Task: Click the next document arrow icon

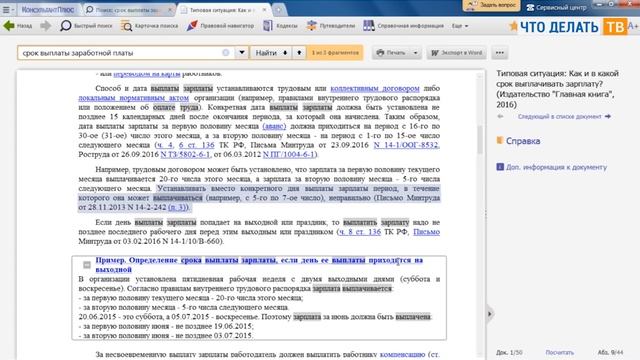Action: point(608,117)
